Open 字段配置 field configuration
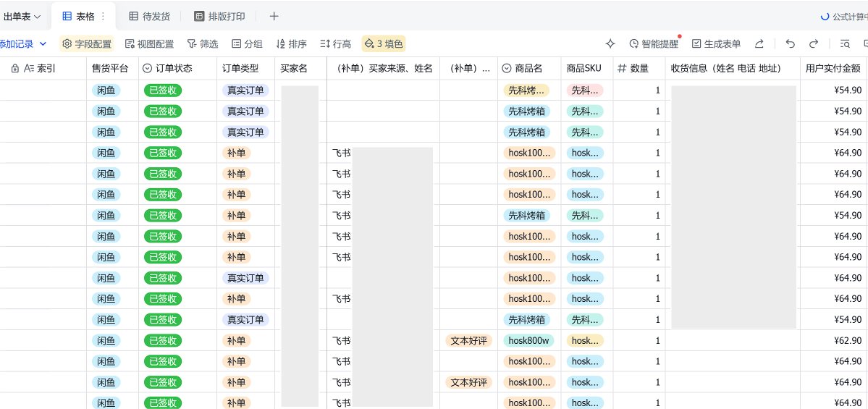This screenshot has height=409, width=868. [87, 43]
